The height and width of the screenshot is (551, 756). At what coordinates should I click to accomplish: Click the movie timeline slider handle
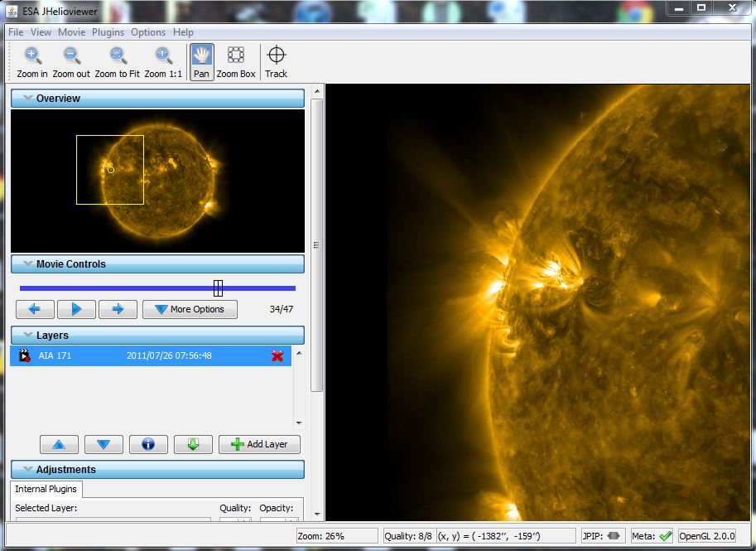coord(218,288)
